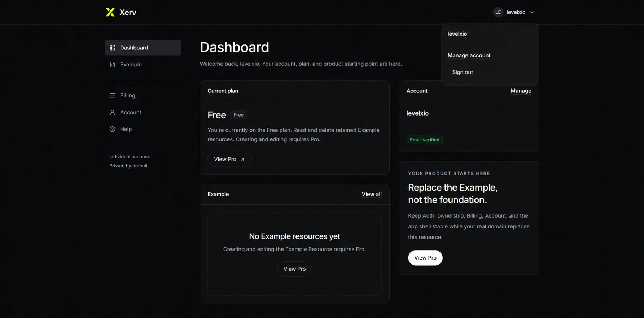Click View all in Example card

(x=372, y=194)
